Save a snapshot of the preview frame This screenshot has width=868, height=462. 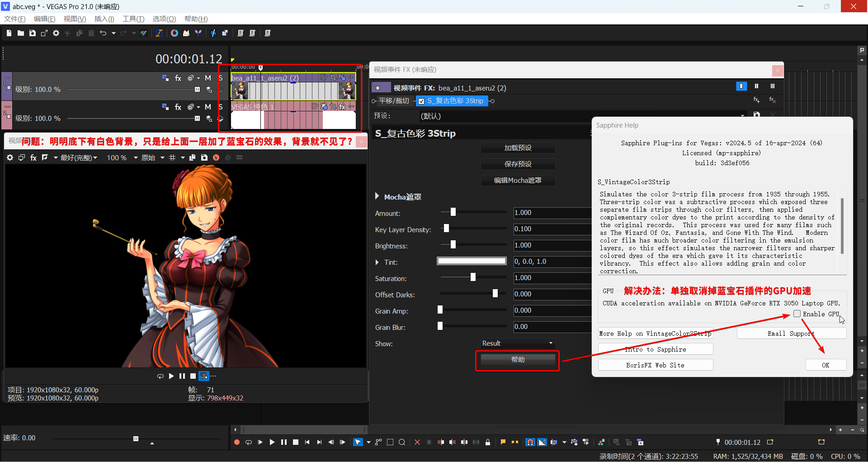pos(204,157)
